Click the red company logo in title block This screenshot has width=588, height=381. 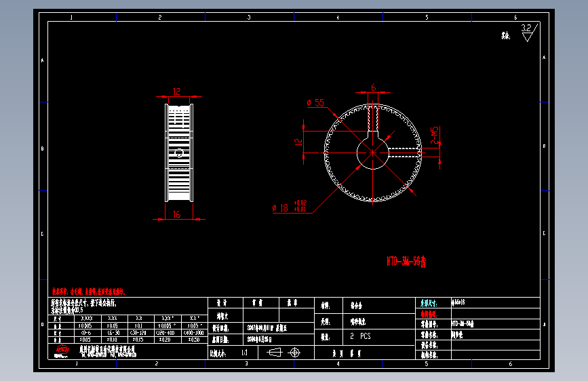pos(62,351)
